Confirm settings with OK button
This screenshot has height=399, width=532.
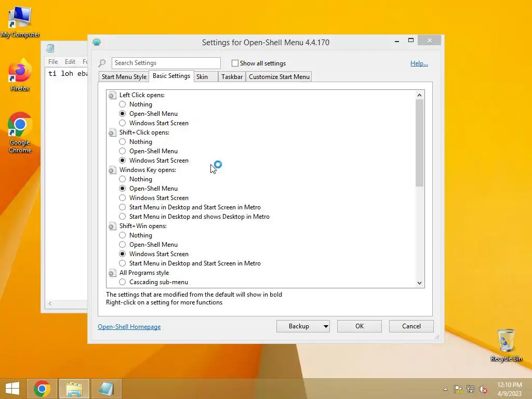pyautogui.click(x=360, y=326)
